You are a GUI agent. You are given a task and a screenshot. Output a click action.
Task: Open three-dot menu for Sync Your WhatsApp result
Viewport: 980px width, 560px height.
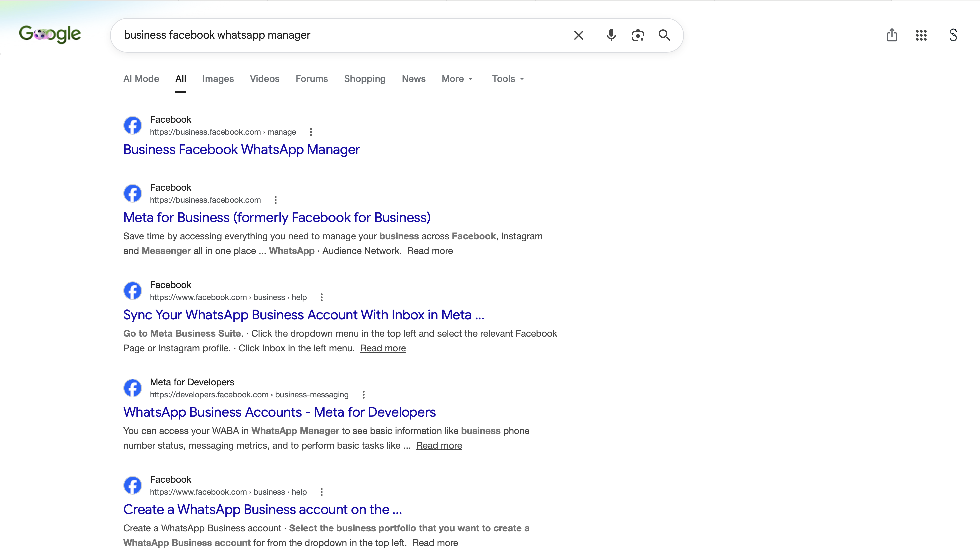tap(322, 297)
